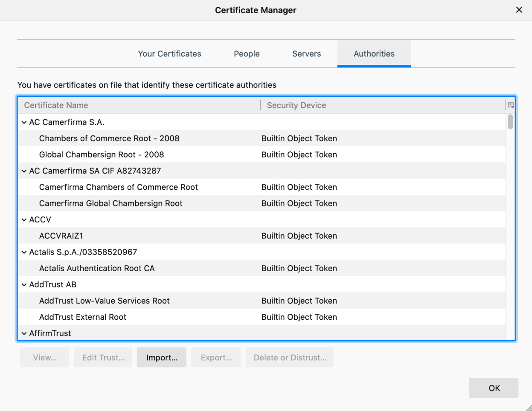
Task: Select Camerfirma Global Chambersign Root certificate
Action: (x=262, y=203)
